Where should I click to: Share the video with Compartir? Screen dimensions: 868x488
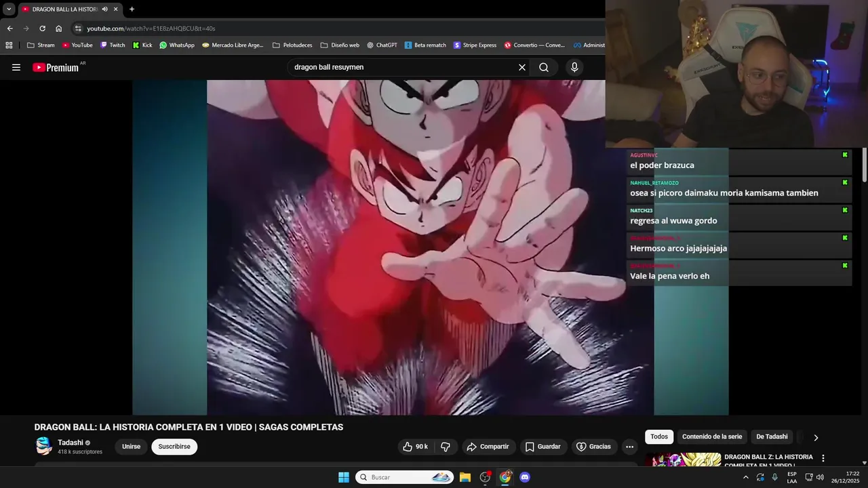[488, 447]
